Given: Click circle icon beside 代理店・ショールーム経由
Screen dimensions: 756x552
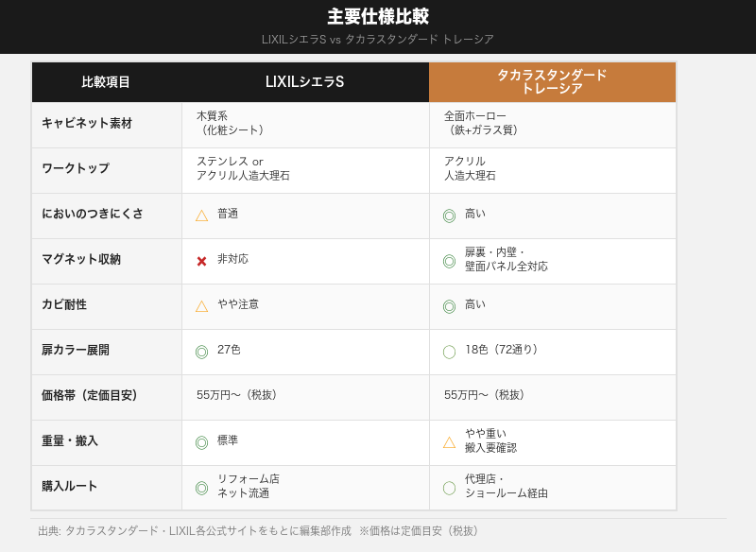Looking at the screenshot, I should 449,488.
